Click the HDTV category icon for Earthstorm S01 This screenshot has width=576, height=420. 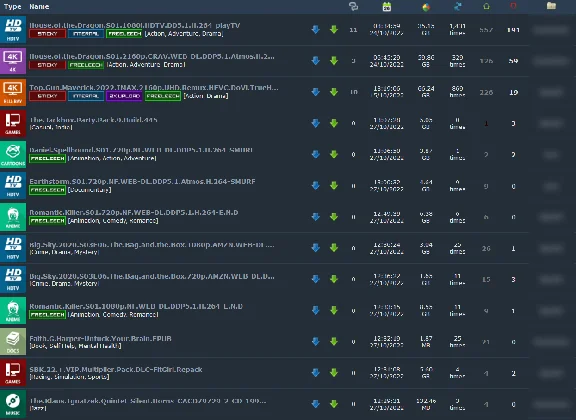tap(13, 186)
